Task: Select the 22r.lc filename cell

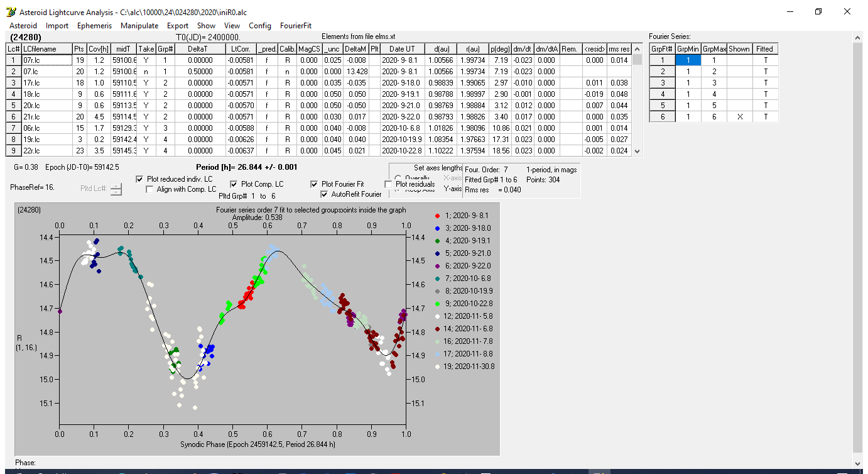Action: 46,151
